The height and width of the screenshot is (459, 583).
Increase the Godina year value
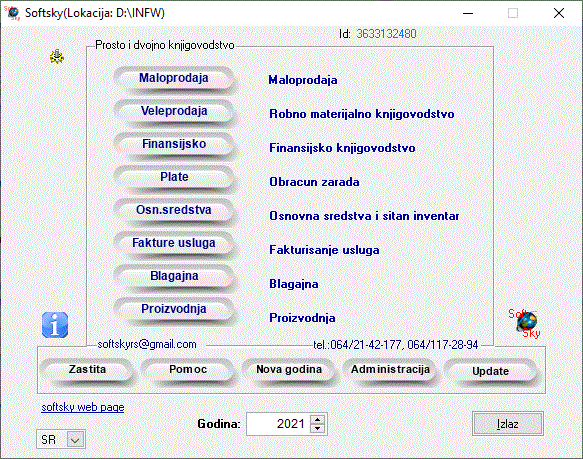(x=317, y=419)
